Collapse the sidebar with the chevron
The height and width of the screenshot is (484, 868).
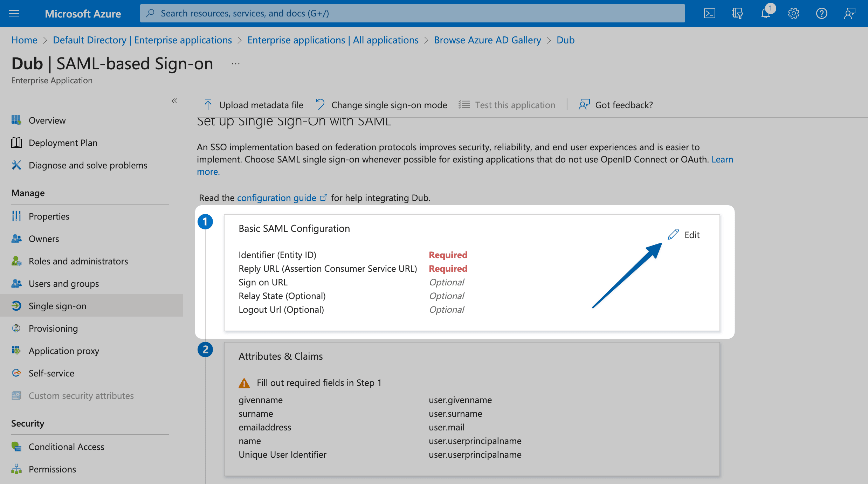174,101
